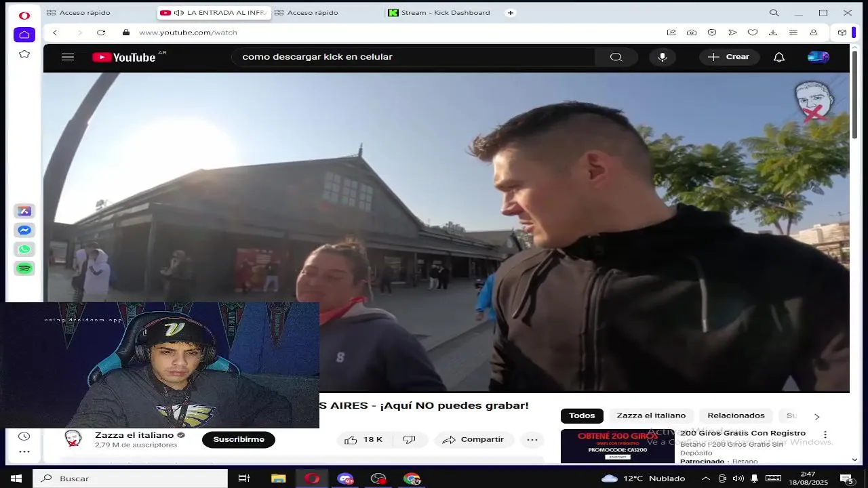Open the colorful app icon above Messenger in the sidebar
This screenshot has height=488, width=868.
point(24,211)
